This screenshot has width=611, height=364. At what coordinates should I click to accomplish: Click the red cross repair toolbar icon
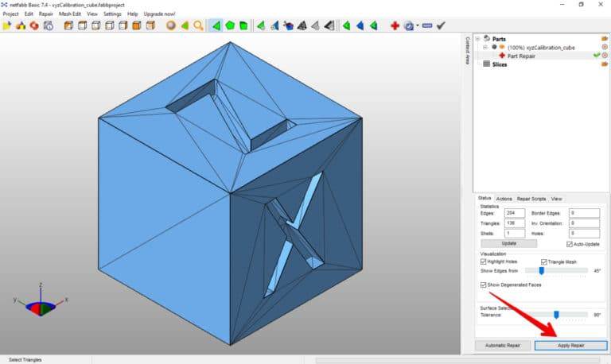pyautogui.click(x=395, y=25)
